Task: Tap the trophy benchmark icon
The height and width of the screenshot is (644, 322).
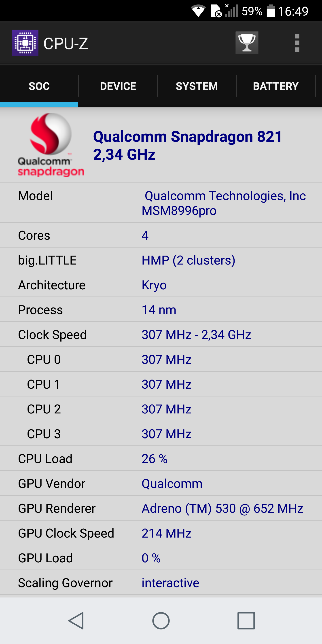Action: click(x=246, y=43)
